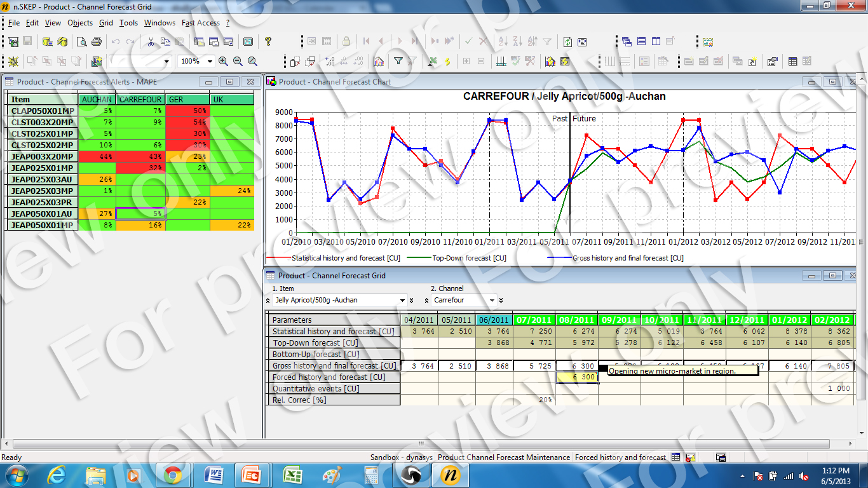The image size is (868, 488).
Task: Select the 08/2011 column header
Action: pos(577,320)
